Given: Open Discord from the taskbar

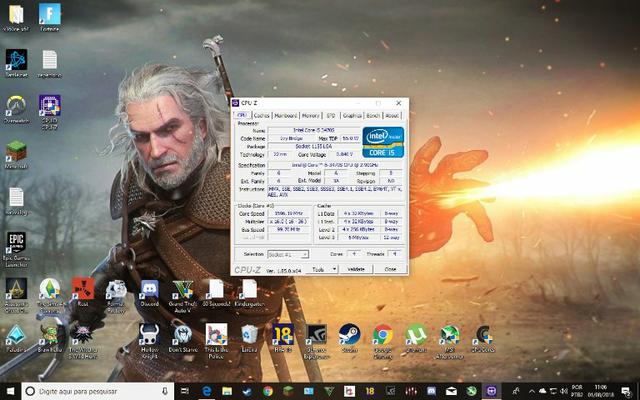Looking at the screenshot, I should [431, 391].
